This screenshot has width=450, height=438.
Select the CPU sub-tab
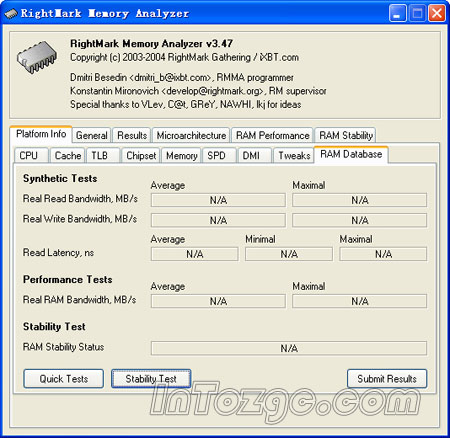tap(31, 156)
